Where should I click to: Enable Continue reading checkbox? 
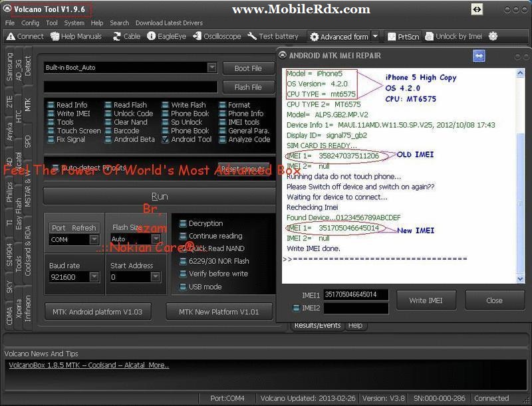tap(183, 236)
